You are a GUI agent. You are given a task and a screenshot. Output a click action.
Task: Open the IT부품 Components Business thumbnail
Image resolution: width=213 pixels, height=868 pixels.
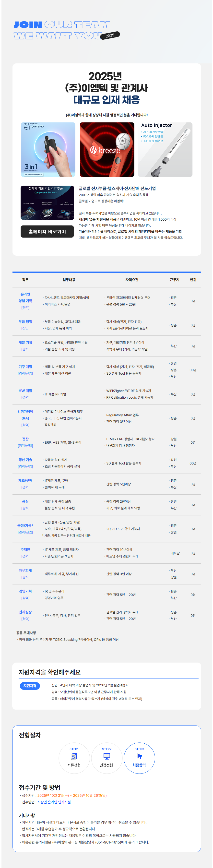[x=47, y=202]
